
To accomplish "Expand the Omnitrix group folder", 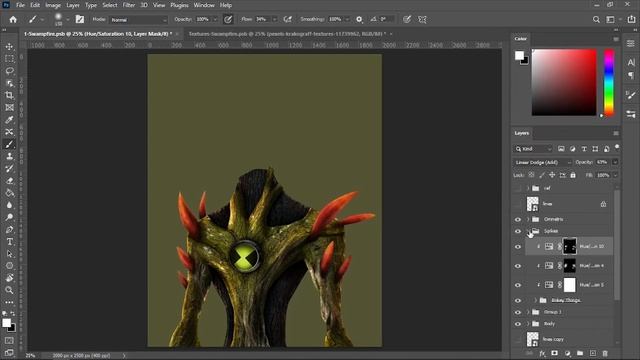I will point(528,220).
